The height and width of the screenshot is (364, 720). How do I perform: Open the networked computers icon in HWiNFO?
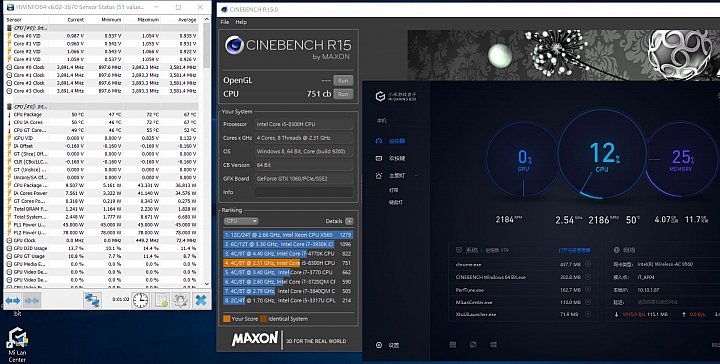[x=92, y=300]
